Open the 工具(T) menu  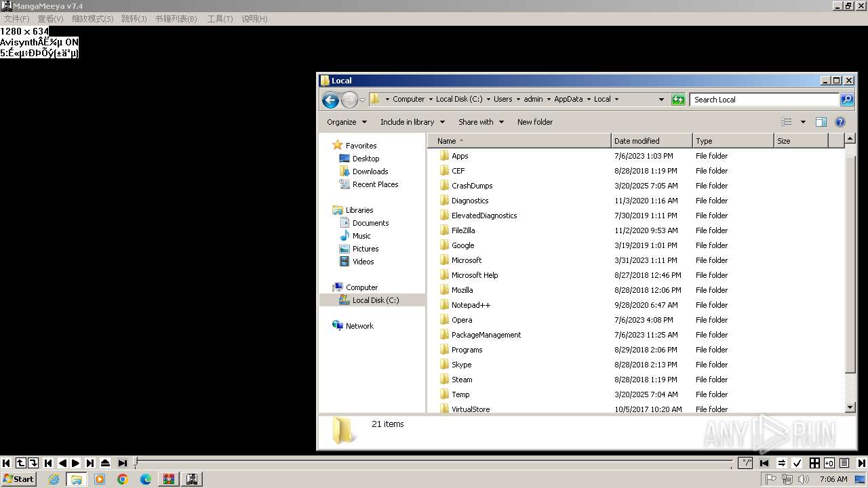[x=220, y=18]
